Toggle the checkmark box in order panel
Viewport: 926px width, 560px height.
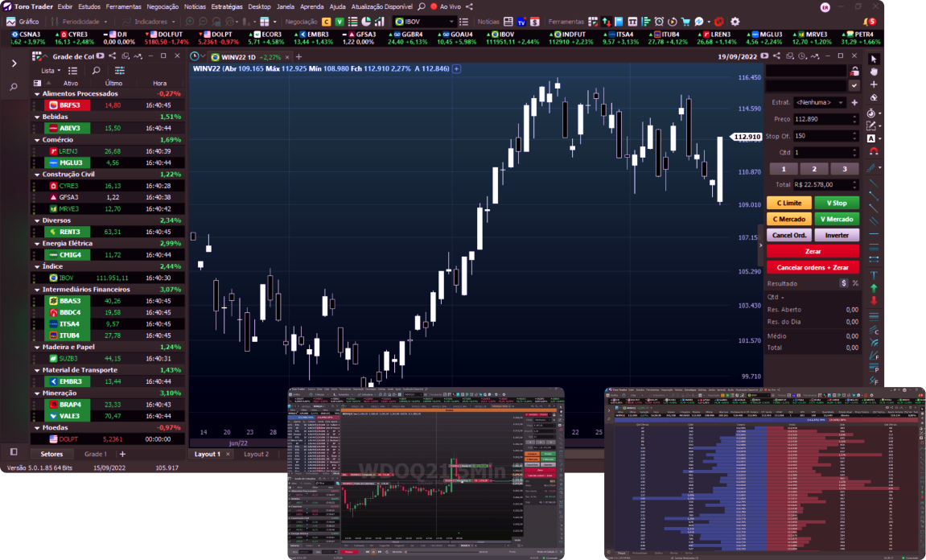(854, 85)
